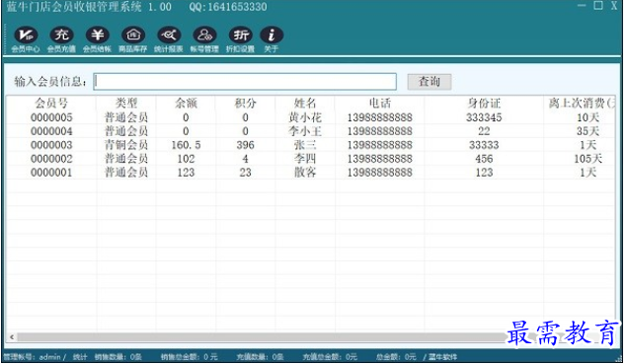Image resolution: width=627 pixels, height=364 pixels.
Task: Open 统计报表 statistics reports
Action: point(169,39)
